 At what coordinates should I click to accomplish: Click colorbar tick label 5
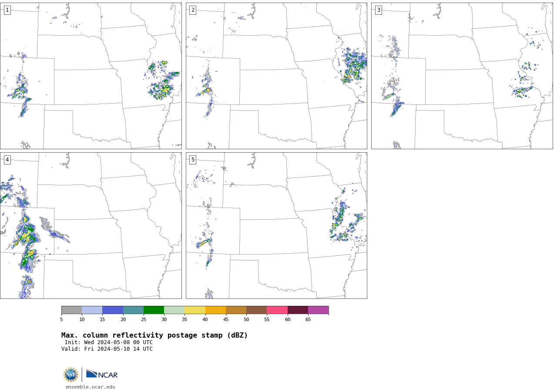click(x=61, y=320)
